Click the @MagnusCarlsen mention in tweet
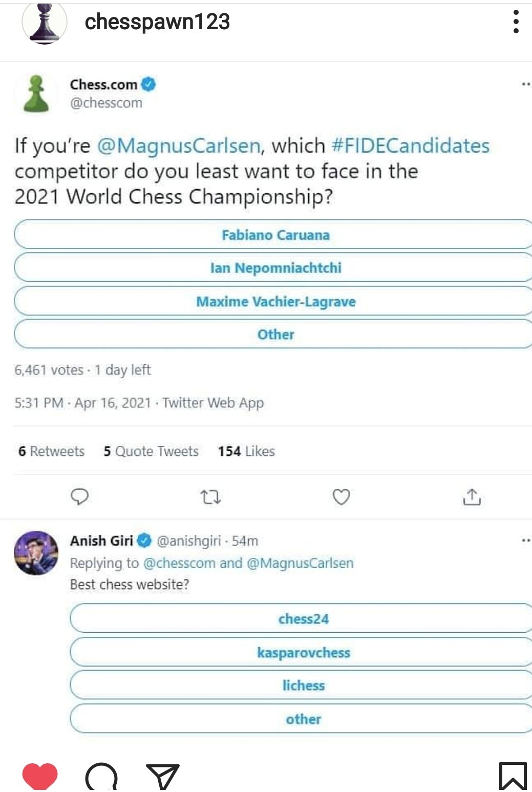 point(179,146)
